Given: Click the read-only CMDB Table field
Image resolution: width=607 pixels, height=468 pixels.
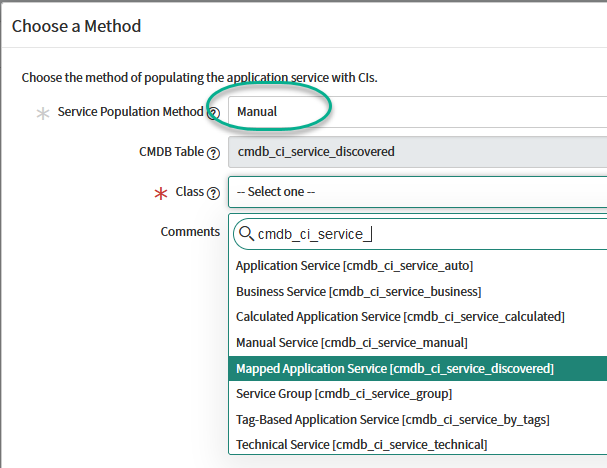Looking at the screenshot, I should tap(417, 152).
